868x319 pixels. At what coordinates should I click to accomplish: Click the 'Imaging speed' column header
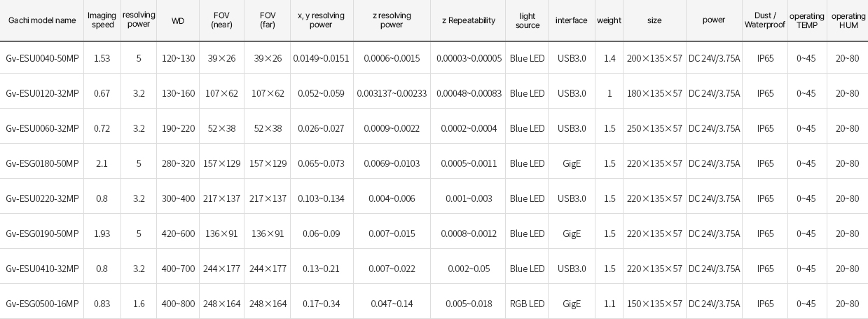click(102, 20)
